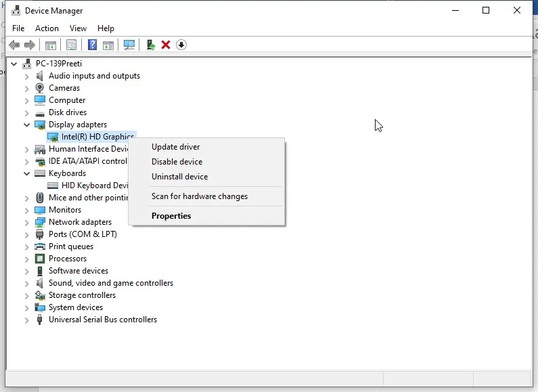Collapse the Display adapters category
The width and height of the screenshot is (538, 392).
point(26,125)
